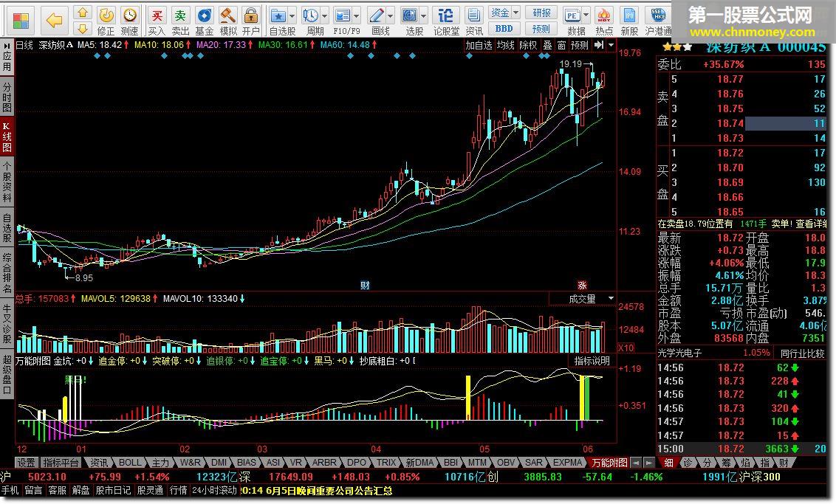This screenshot has height=504, width=836.
Task: Click the 指标说明 indicator description button
Action: pos(592,361)
